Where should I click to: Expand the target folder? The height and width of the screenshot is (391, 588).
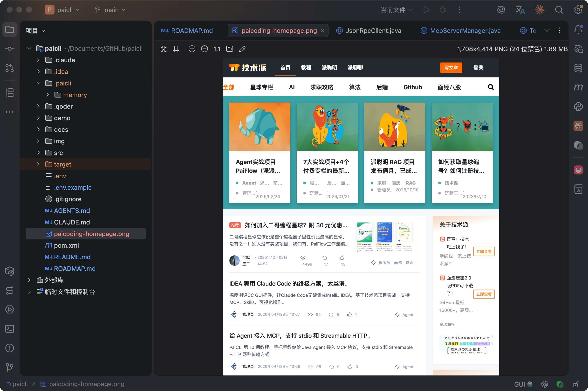coord(38,164)
